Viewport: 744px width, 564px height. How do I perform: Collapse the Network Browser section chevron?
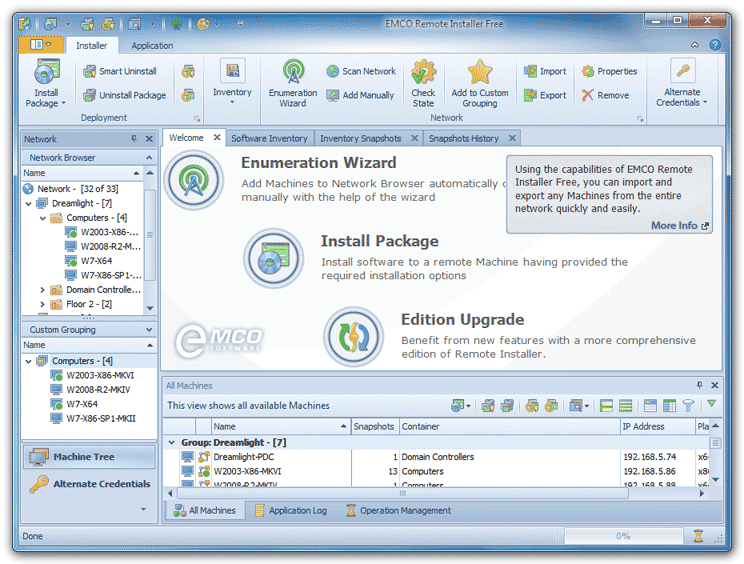click(x=149, y=157)
